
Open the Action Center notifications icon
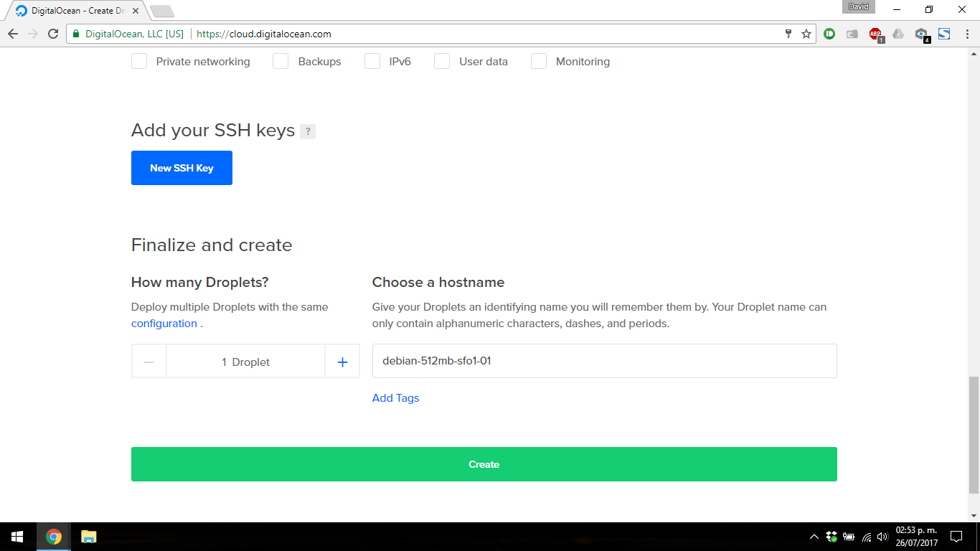point(956,537)
